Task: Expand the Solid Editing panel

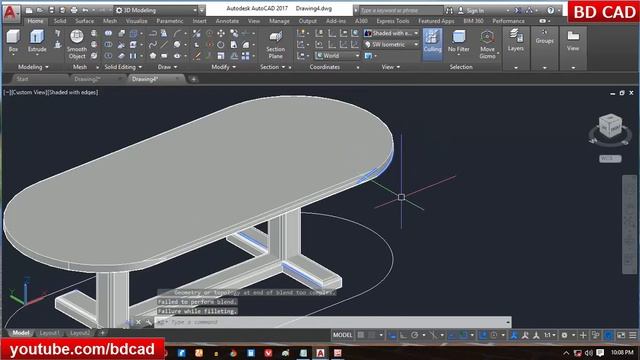Action: coord(123,67)
